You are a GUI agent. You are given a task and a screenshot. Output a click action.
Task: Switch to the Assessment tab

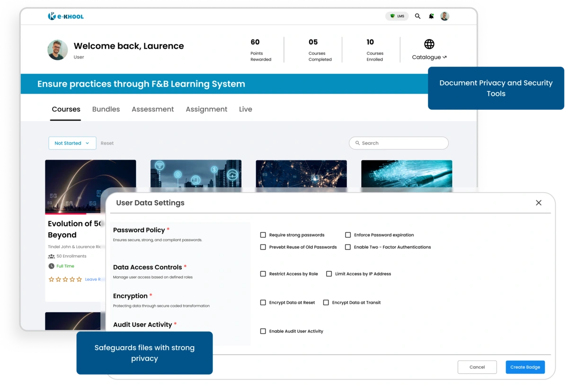[x=152, y=109]
